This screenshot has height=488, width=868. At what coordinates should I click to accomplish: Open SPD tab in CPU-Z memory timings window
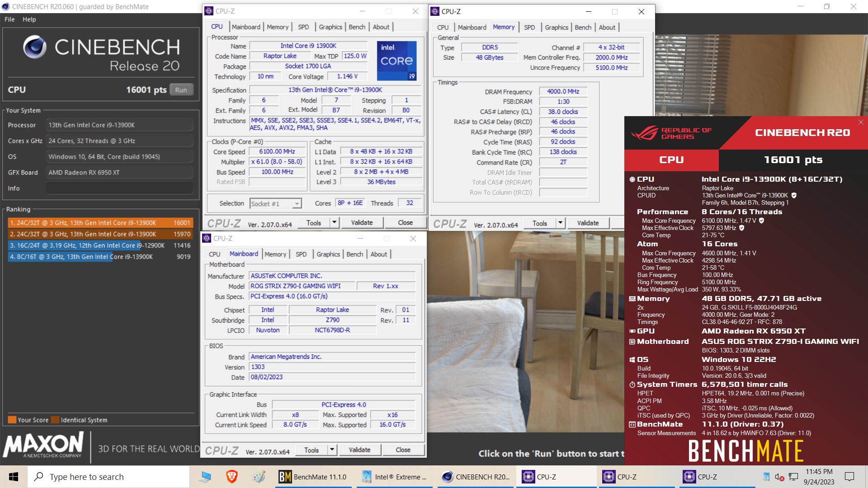click(529, 28)
